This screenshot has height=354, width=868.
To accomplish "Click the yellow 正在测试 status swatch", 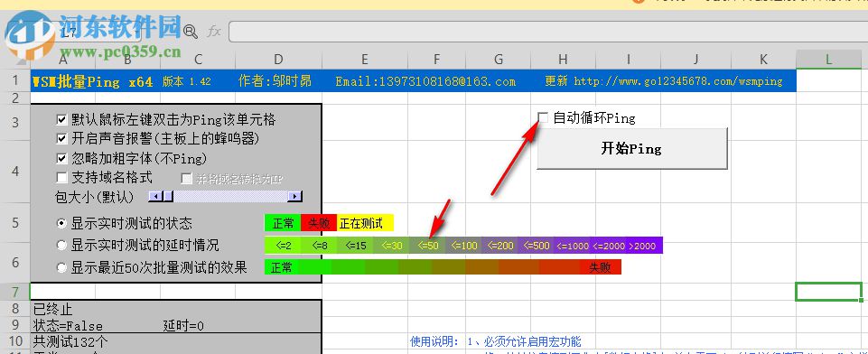I will point(365,223).
